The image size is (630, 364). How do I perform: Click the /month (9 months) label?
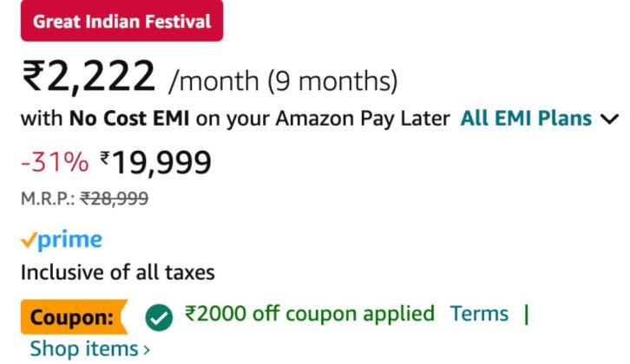(284, 81)
